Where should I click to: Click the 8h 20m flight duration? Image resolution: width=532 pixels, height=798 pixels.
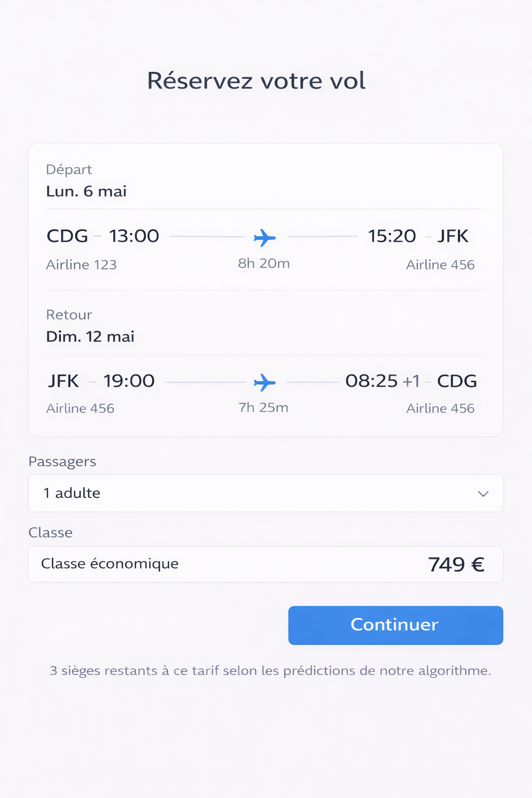[264, 263]
